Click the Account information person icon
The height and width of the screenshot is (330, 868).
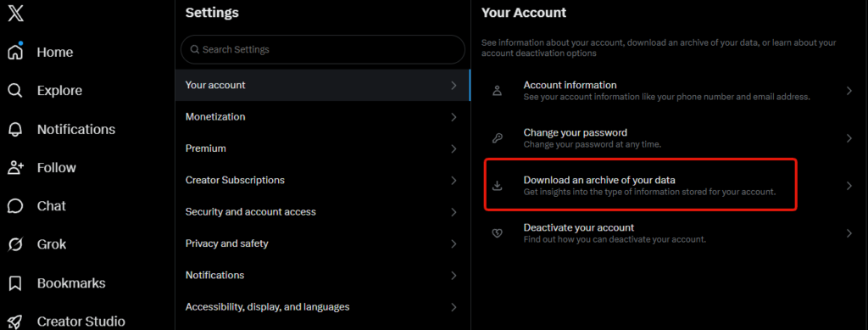(x=497, y=91)
